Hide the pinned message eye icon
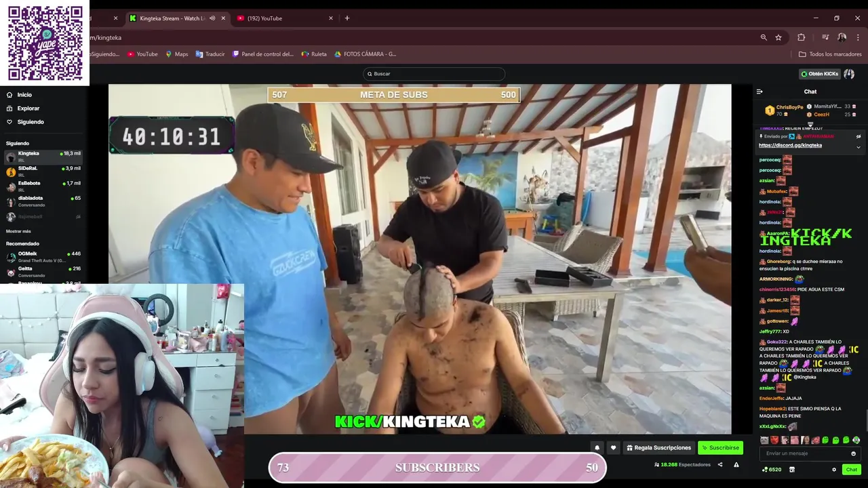 (859, 136)
